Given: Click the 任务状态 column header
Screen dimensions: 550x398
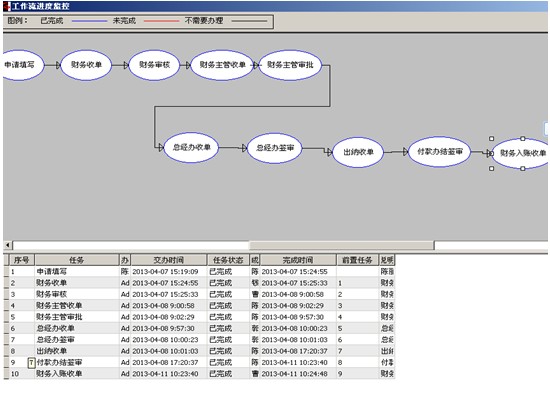Looking at the screenshot, I should tap(228, 260).
